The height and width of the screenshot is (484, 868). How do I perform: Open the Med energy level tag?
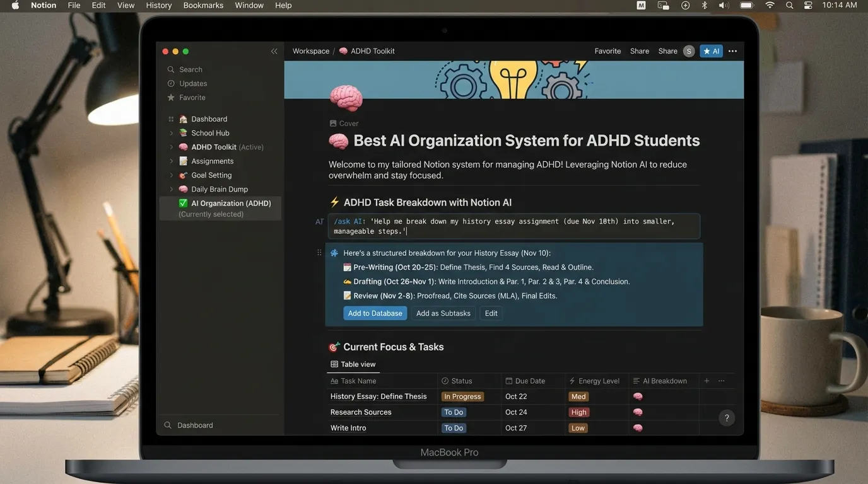tap(578, 396)
